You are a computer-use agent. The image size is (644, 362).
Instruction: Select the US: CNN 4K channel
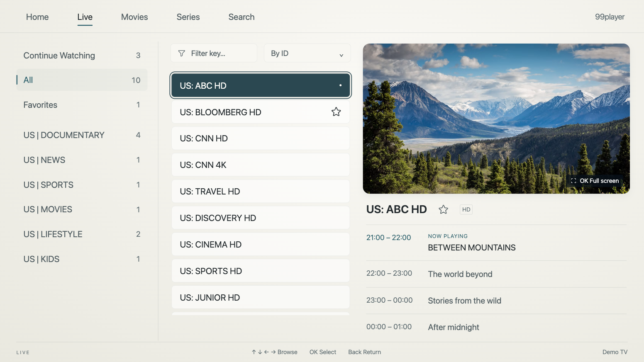pyautogui.click(x=261, y=165)
